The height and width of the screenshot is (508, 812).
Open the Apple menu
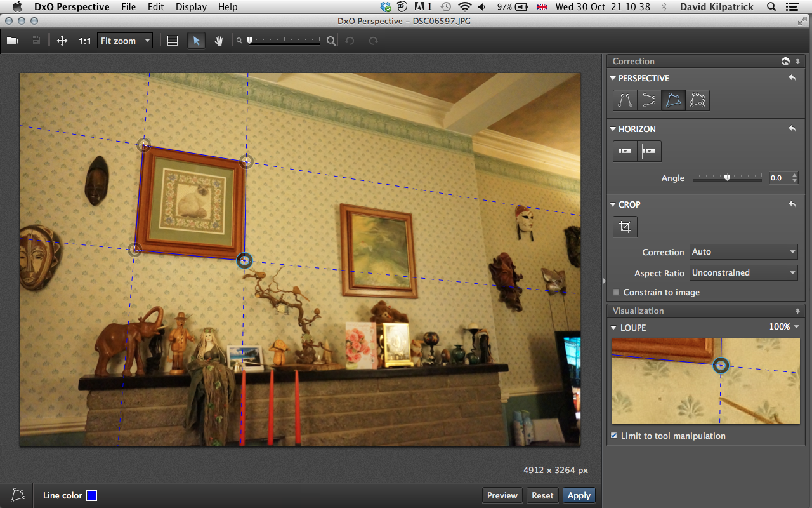point(17,7)
